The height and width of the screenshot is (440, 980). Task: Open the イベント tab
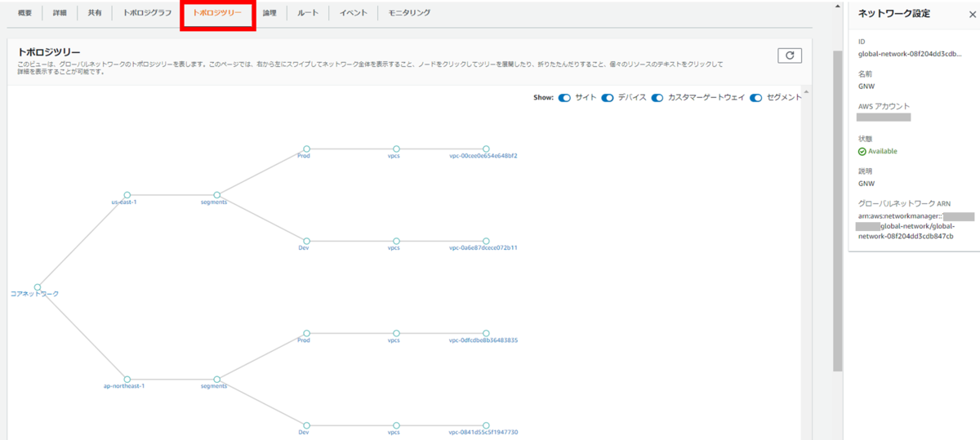[x=353, y=13]
